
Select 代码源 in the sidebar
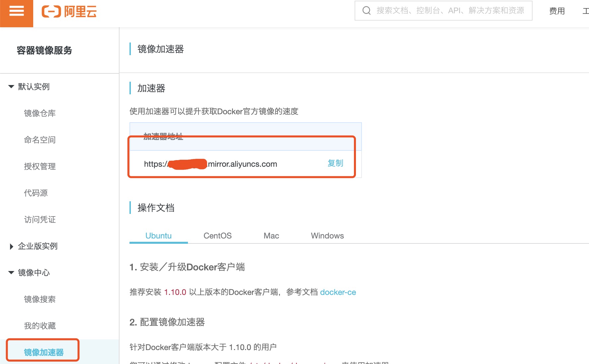pos(36,193)
